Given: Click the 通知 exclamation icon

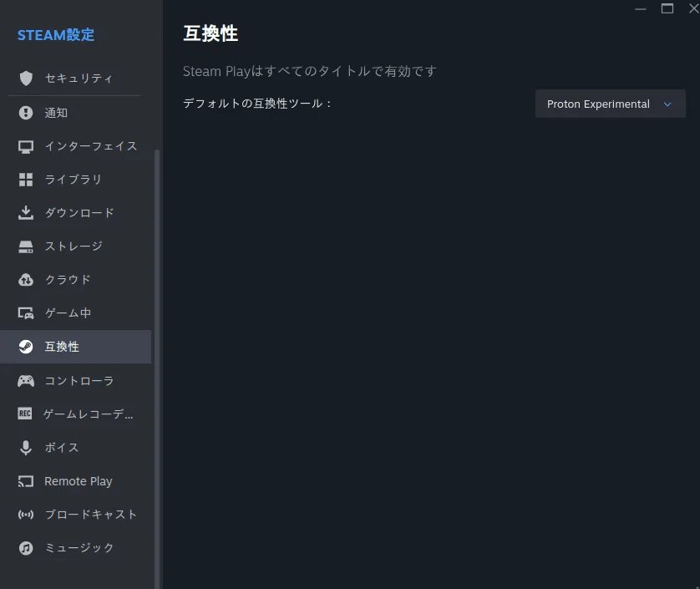Looking at the screenshot, I should coord(26,113).
